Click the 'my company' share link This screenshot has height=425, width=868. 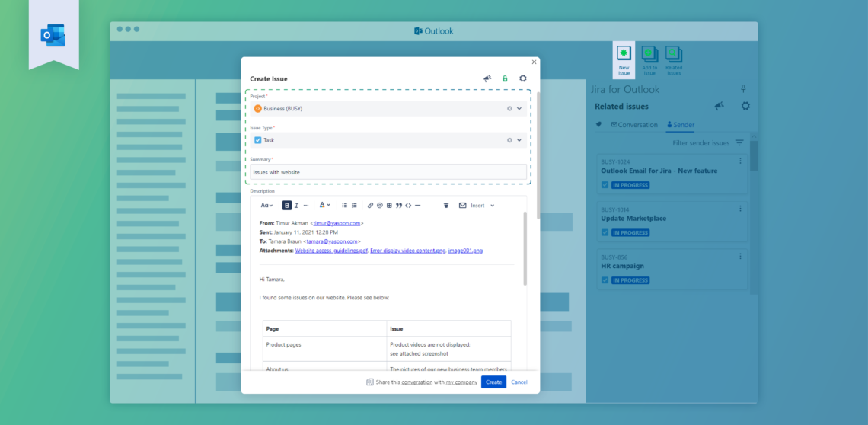point(461,382)
